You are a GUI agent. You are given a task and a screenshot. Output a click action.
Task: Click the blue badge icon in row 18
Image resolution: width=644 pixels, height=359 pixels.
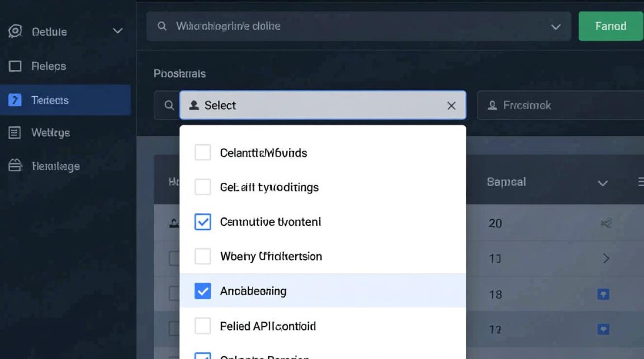pos(603,294)
